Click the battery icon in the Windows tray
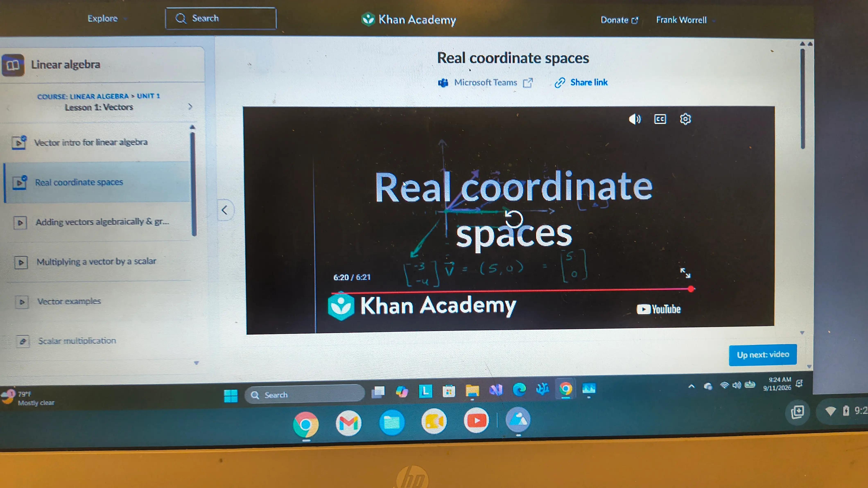 click(750, 384)
